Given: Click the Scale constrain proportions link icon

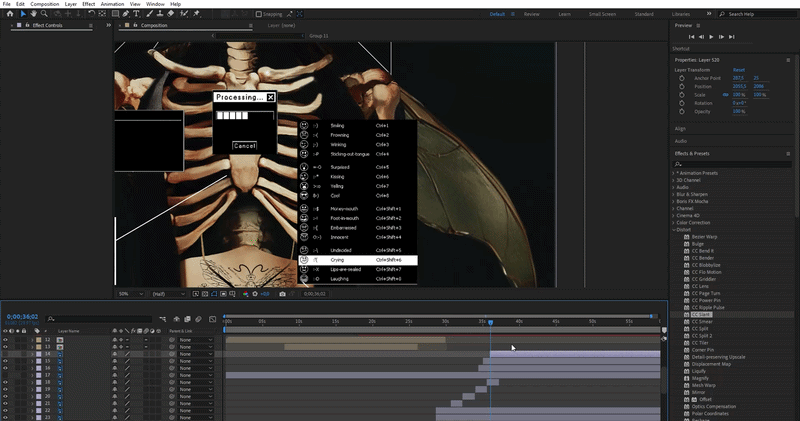Looking at the screenshot, I should (726, 95).
